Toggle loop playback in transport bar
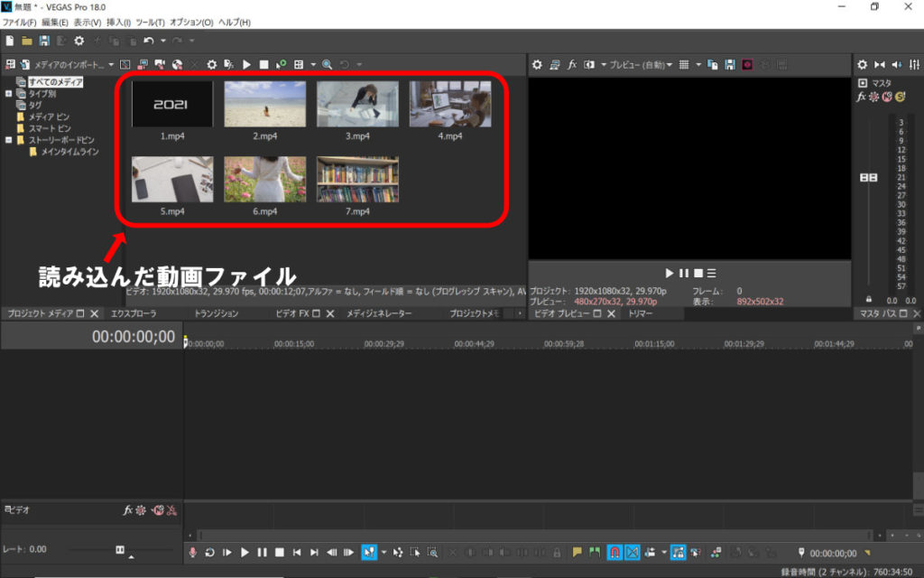 click(209, 552)
